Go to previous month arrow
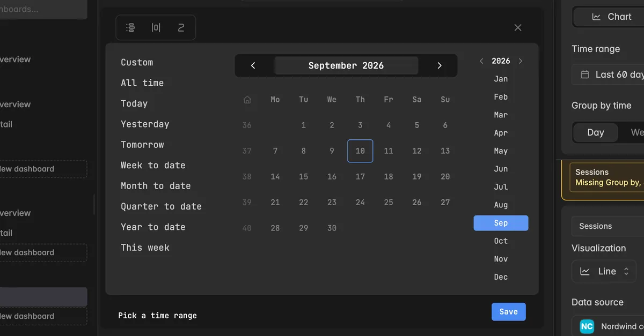644x336 pixels. [253, 65]
